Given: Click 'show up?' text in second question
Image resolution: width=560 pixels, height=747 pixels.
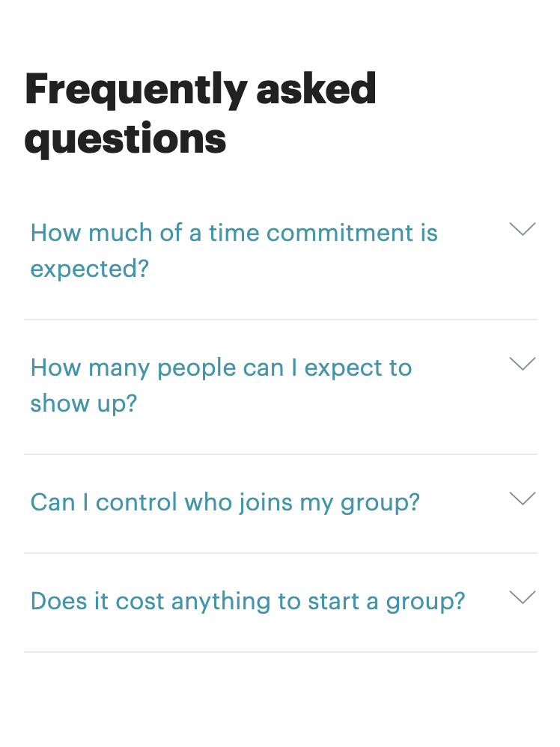Looking at the screenshot, I should point(83,404).
